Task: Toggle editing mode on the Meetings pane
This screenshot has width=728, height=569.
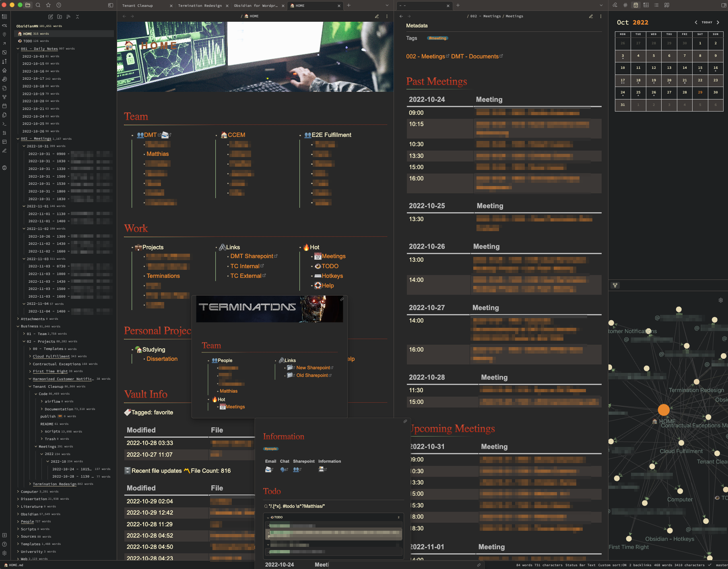Action: point(591,16)
